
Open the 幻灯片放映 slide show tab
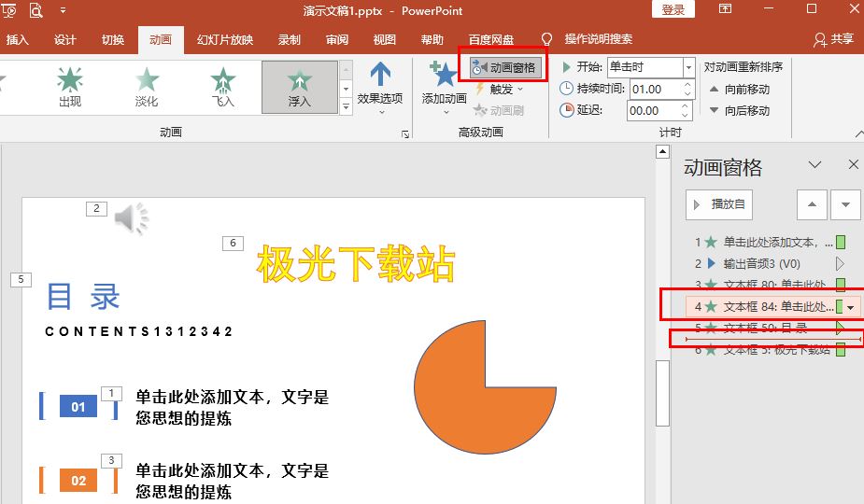coord(224,39)
